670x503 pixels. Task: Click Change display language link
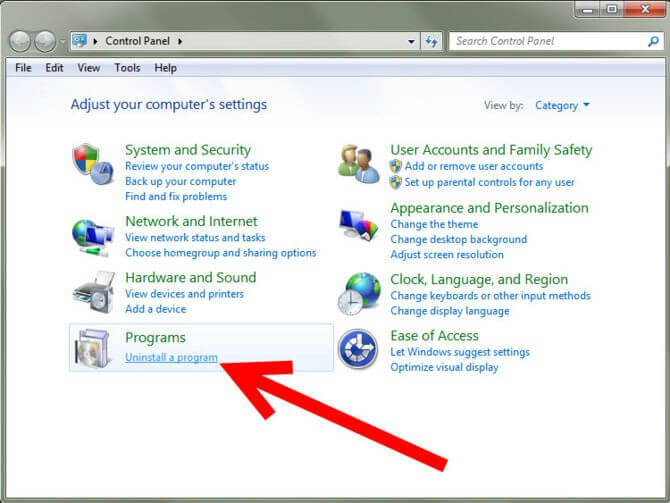point(450,311)
